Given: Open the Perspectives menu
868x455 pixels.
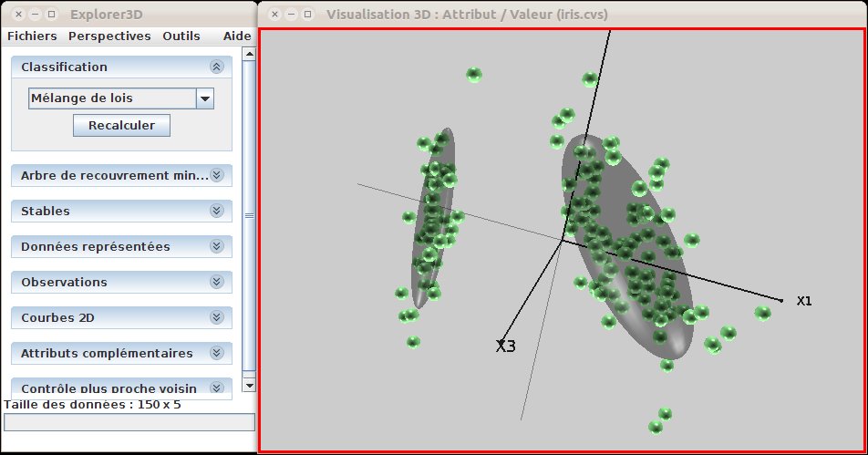Looking at the screenshot, I should coord(109,36).
